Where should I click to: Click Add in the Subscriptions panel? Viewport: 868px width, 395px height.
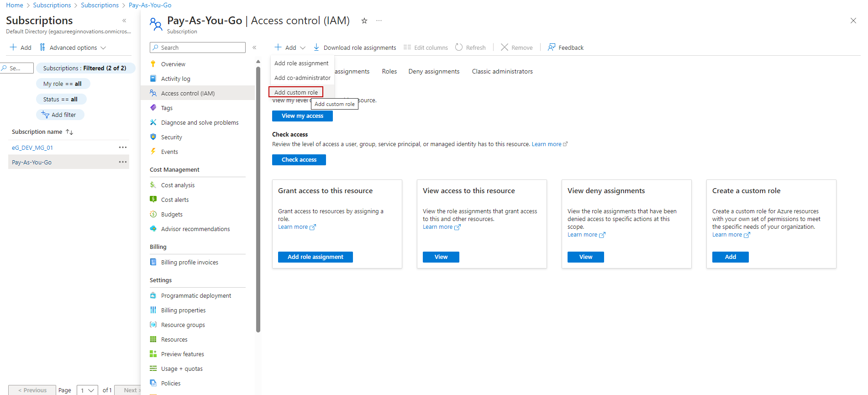pyautogui.click(x=21, y=47)
